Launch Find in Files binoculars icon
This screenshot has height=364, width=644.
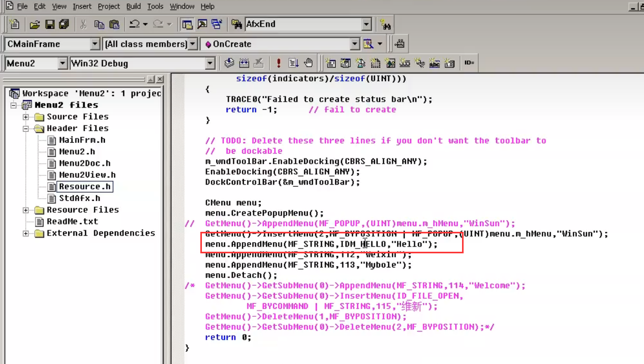coord(237,24)
